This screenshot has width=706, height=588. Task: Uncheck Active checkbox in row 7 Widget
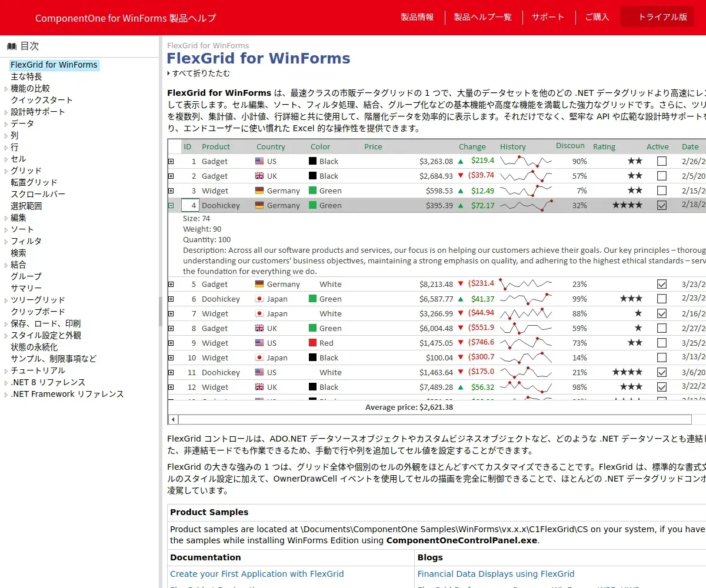[662, 313]
